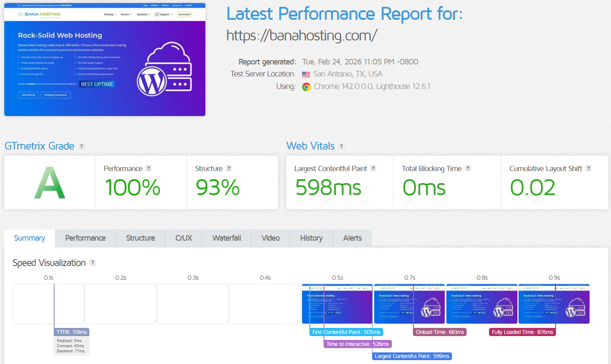The height and width of the screenshot is (364, 611).
Task: Click the 598ms LCP value
Action: (x=328, y=188)
